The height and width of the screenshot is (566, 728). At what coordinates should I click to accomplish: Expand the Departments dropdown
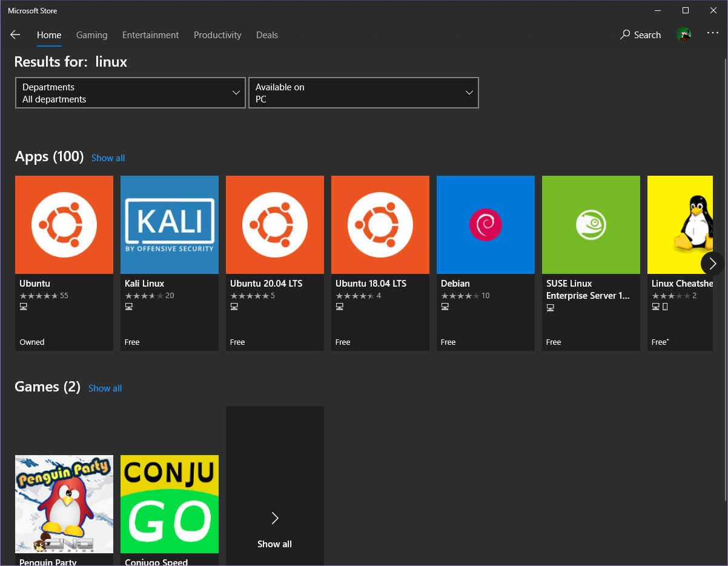(130, 93)
